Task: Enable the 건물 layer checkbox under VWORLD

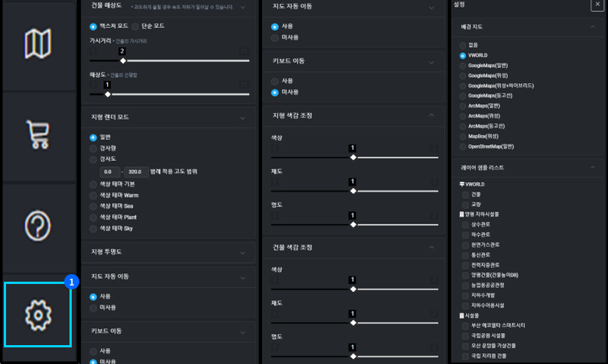Action: [x=465, y=194]
